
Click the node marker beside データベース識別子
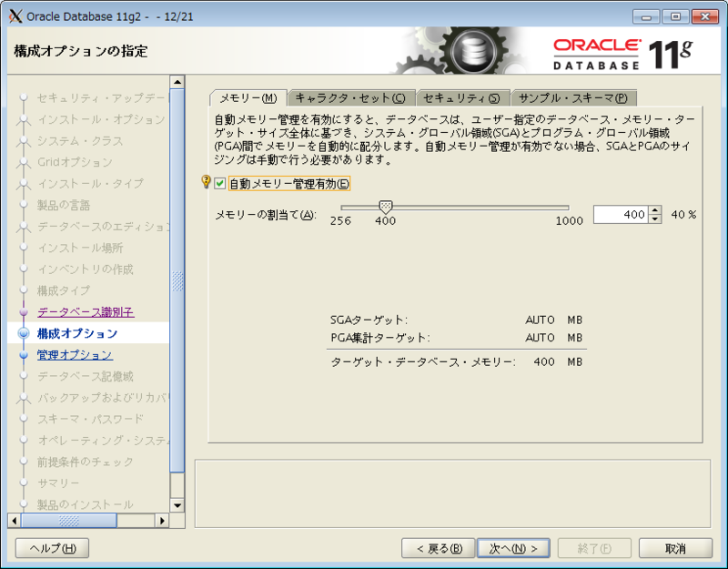[x=24, y=312]
